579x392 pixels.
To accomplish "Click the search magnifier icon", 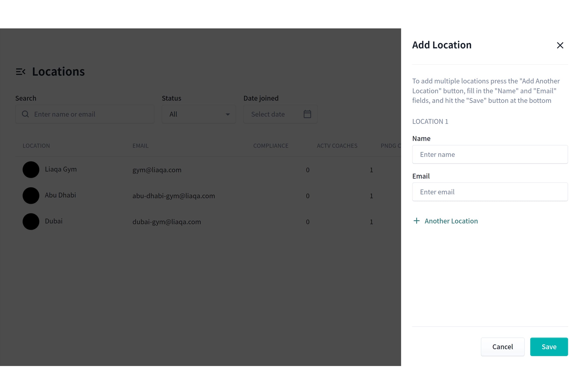I will point(25,114).
